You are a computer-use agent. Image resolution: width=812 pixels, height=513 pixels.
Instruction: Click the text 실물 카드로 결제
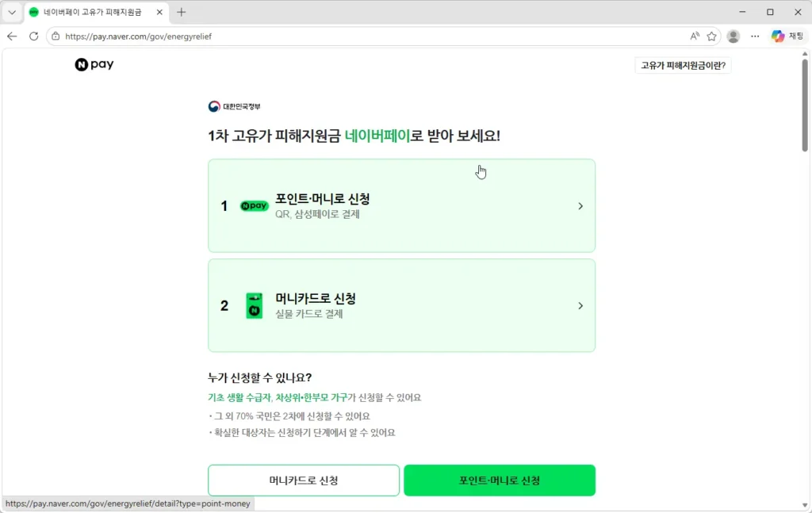click(x=309, y=314)
